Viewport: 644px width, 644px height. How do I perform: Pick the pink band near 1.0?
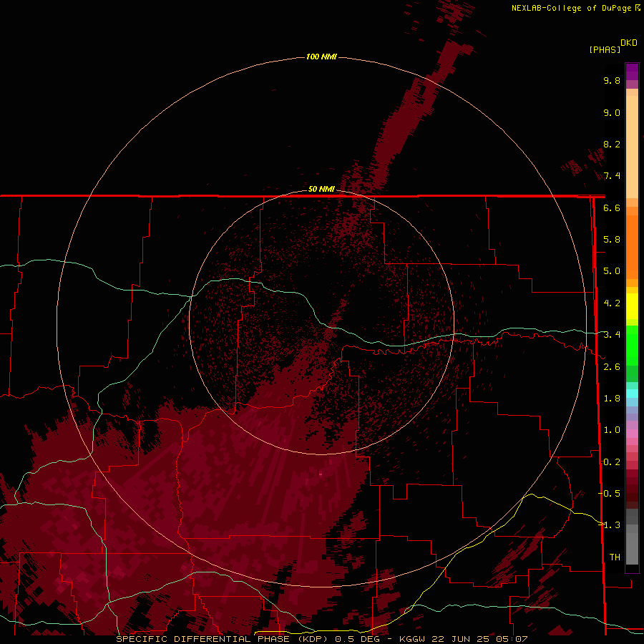click(632, 434)
